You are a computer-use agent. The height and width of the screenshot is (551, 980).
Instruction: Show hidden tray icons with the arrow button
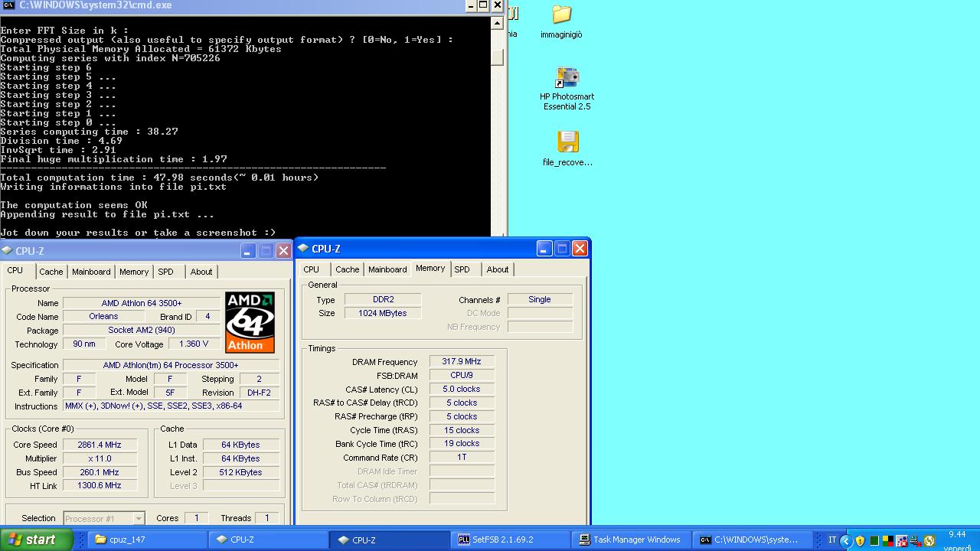[x=846, y=540]
